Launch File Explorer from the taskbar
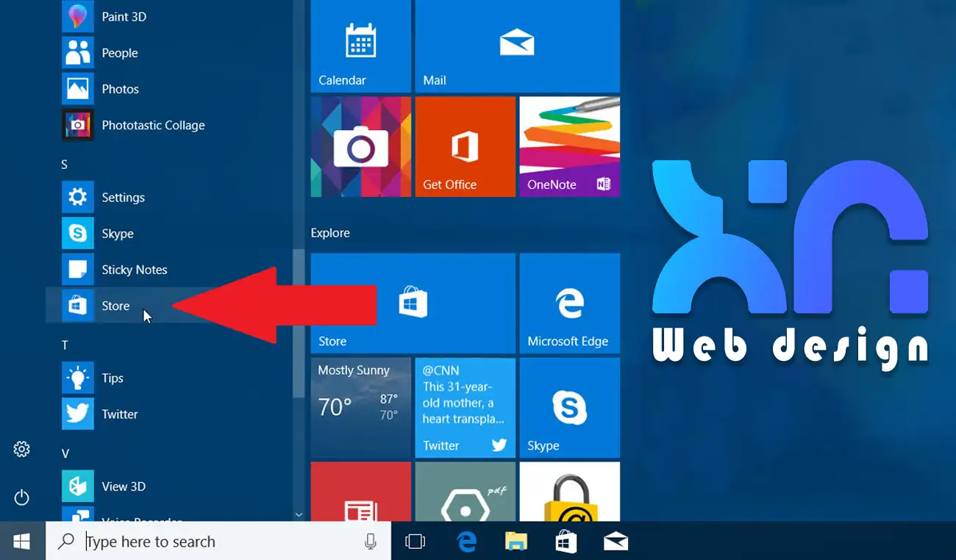This screenshot has height=560, width=956. [515, 541]
